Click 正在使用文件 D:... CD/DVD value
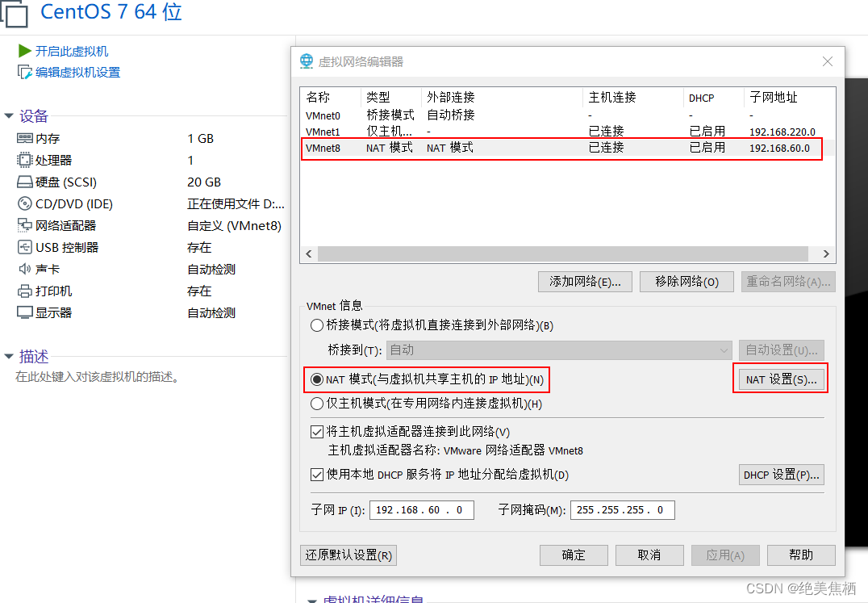This screenshot has width=868, height=603. pyautogui.click(x=236, y=203)
